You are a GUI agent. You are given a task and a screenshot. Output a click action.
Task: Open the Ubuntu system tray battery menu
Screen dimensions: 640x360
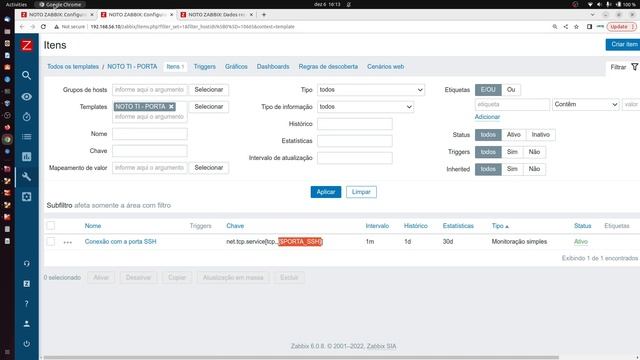click(627, 4)
